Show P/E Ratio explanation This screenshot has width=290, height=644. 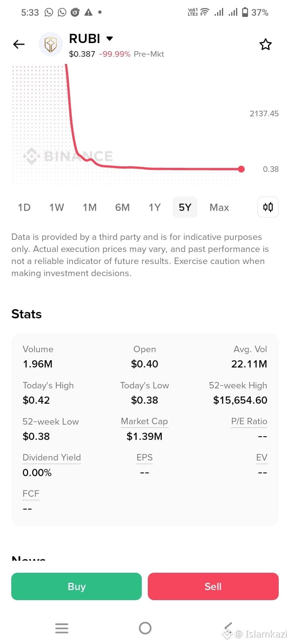[x=249, y=421]
